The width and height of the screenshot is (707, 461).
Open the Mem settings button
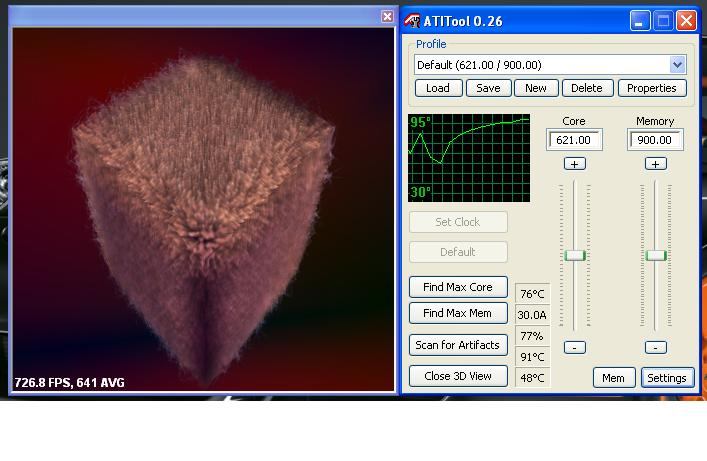click(x=614, y=378)
